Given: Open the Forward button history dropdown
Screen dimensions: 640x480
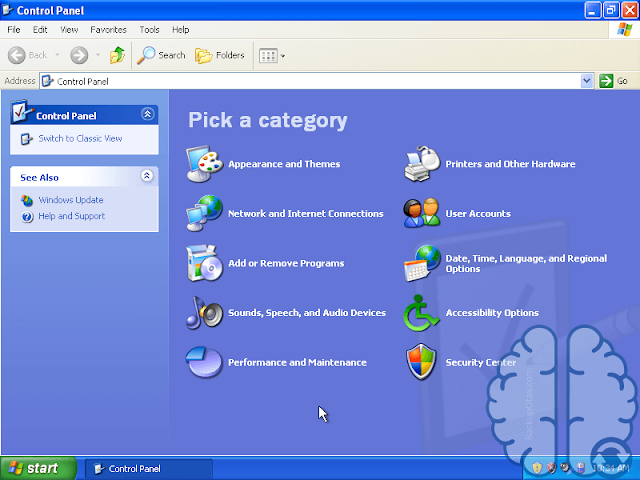Looking at the screenshot, I should (x=98, y=55).
